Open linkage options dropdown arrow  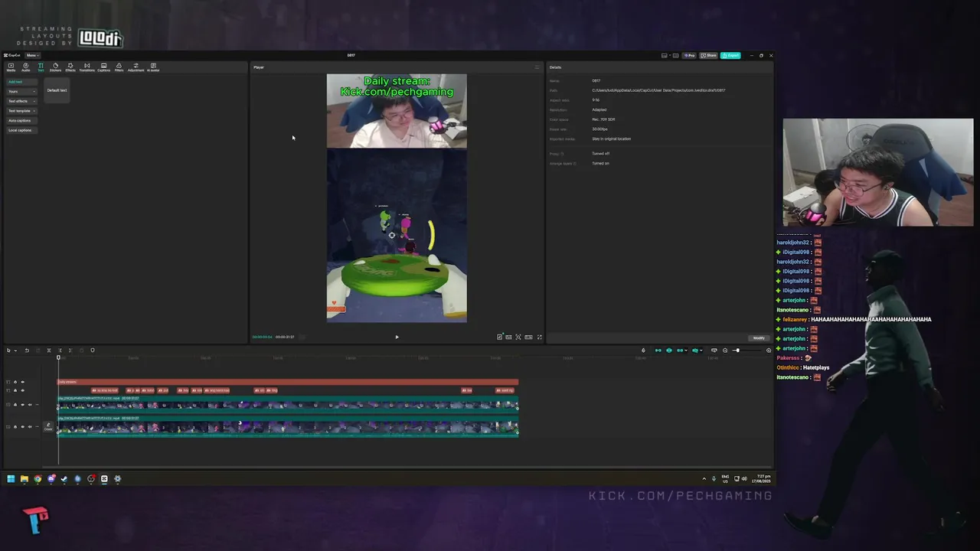686,350
